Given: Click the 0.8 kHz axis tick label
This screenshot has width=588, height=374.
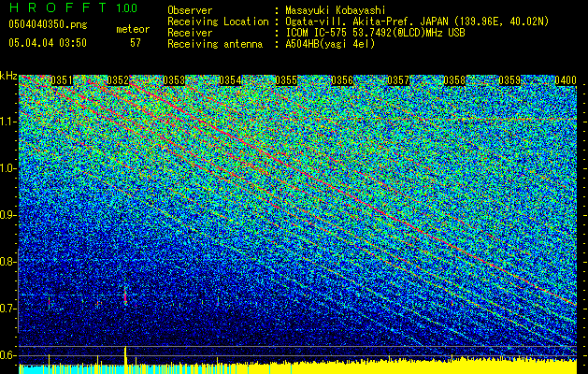Looking at the screenshot, I should 8,262.
